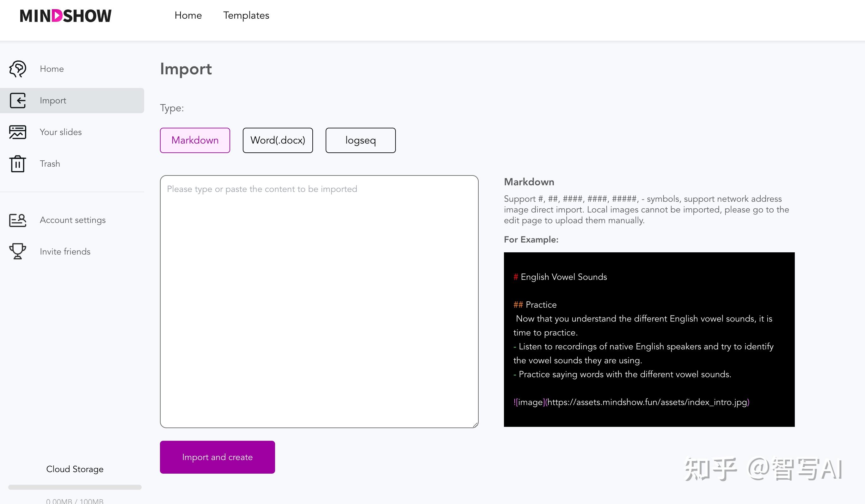
Task: Click the Account settings profile icon
Action: 17,220
